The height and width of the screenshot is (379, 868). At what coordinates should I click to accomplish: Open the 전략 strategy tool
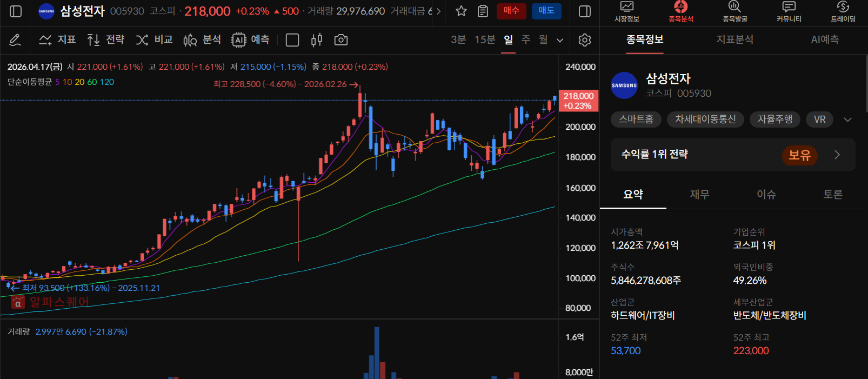point(106,40)
